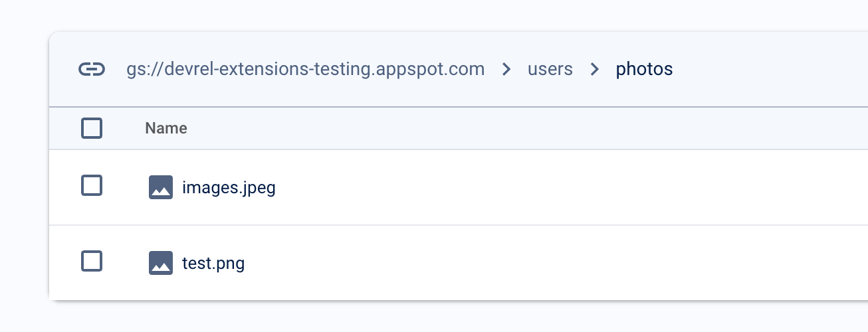Check the box for images.jpeg

[x=92, y=185]
